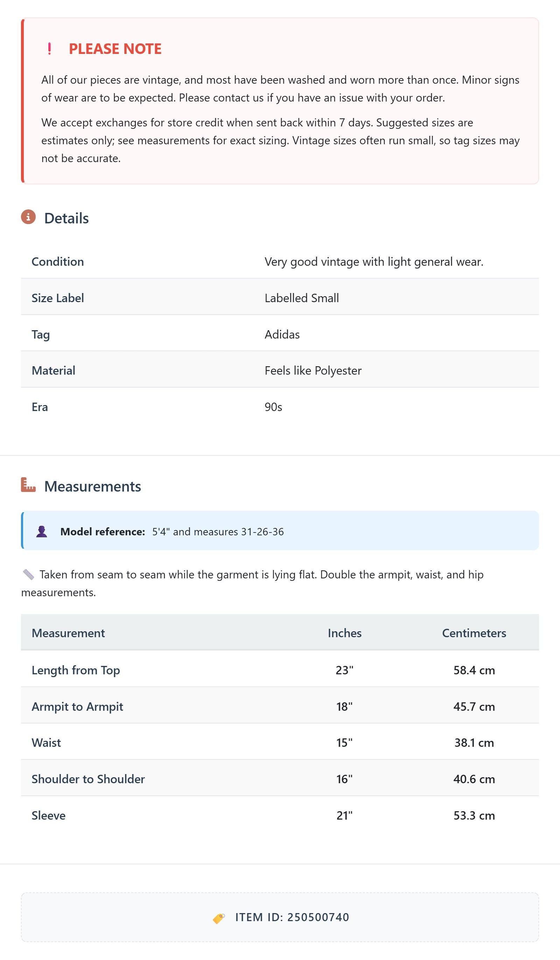Click the Item ID 250500740 text
The width and height of the screenshot is (560, 960).
[x=292, y=917]
